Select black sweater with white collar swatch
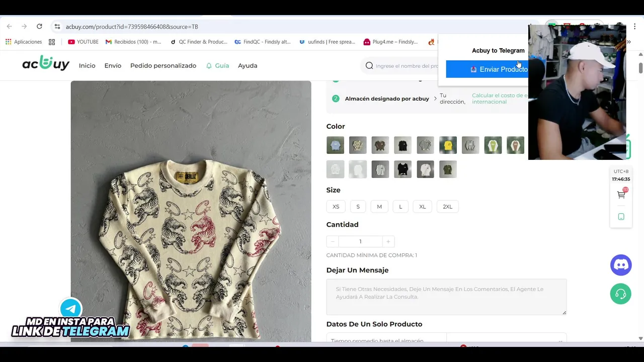Image resolution: width=644 pixels, height=362 pixels. [403, 169]
